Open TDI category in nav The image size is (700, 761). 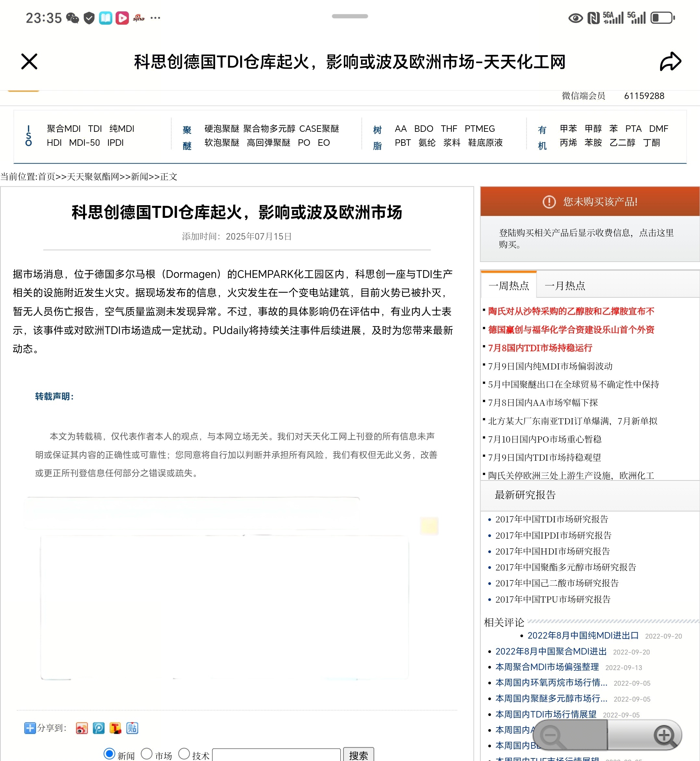[95, 129]
